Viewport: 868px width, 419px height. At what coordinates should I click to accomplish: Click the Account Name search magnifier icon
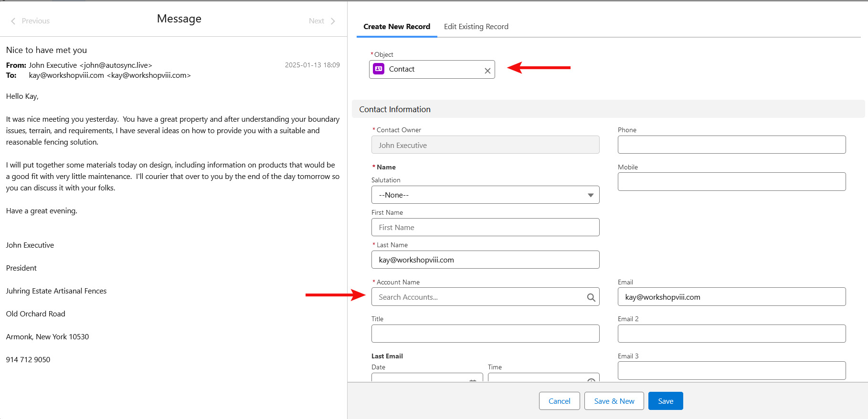[591, 297]
